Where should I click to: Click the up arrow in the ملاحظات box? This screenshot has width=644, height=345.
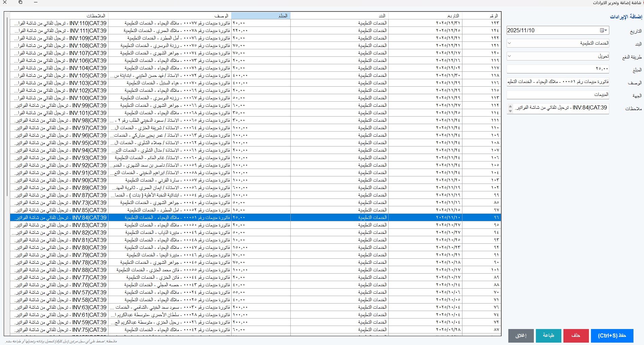tap(510, 106)
